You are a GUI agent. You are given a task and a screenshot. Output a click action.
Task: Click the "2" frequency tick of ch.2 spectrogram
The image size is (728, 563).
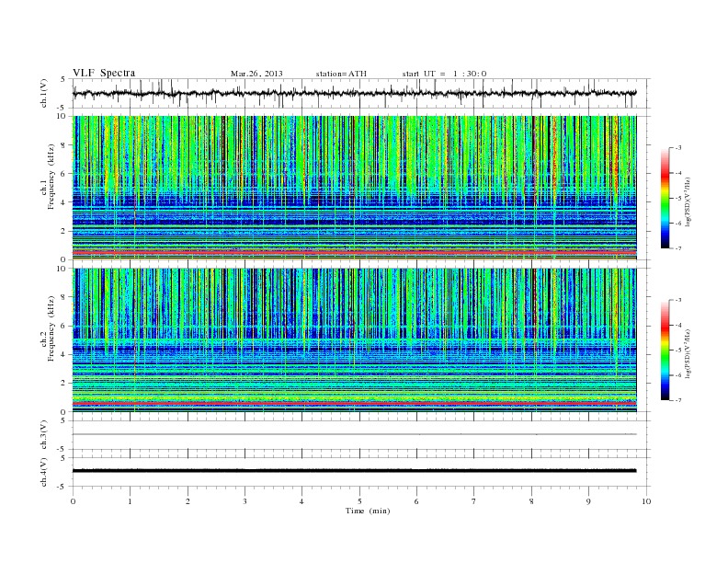(63, 384)
